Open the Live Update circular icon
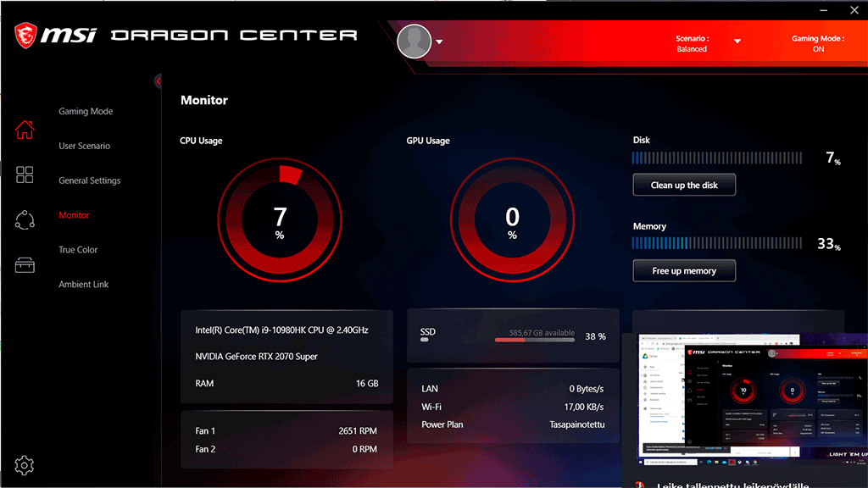The image size is (868, 488). [25, 220]
